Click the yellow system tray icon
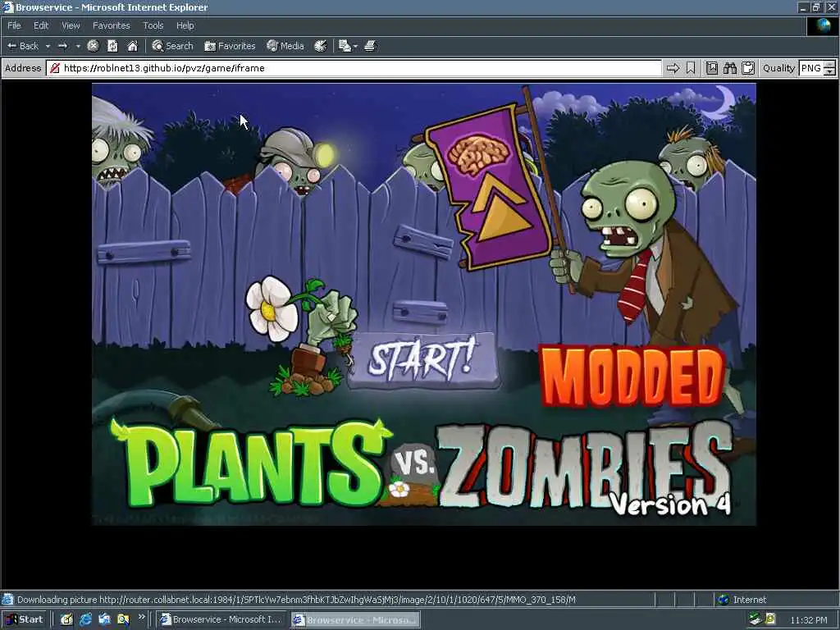This screenshot has width=840, height=630. pyautogui.click(x=769, y=619)
